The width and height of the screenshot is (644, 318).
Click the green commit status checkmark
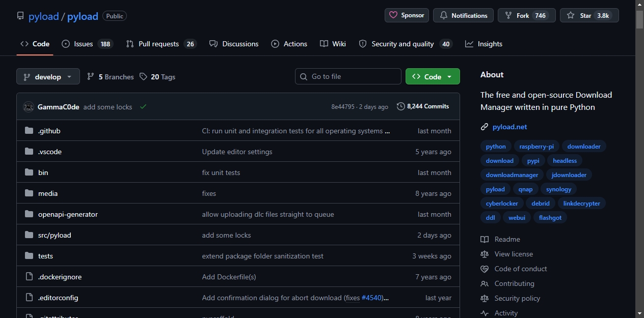(x=143, y=106)
